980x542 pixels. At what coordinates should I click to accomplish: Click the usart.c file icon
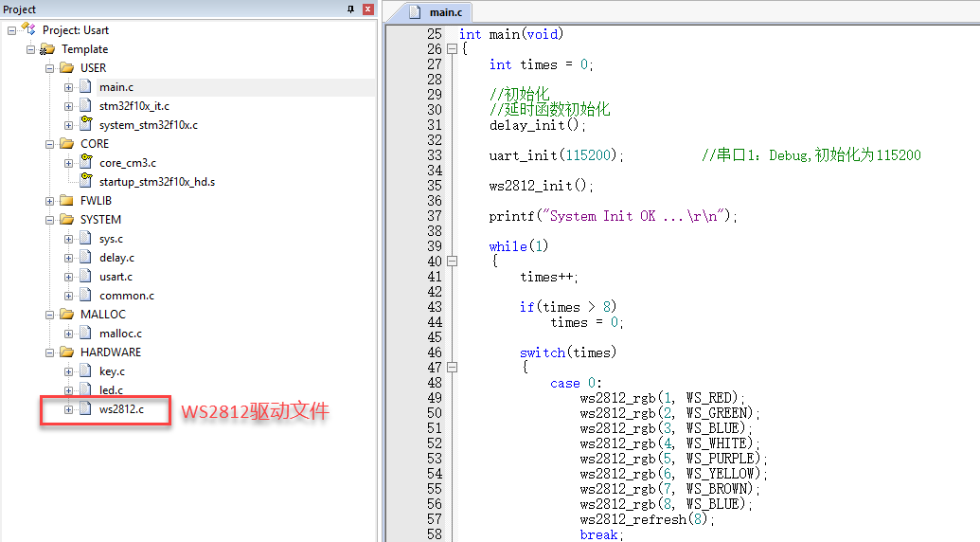85,276
